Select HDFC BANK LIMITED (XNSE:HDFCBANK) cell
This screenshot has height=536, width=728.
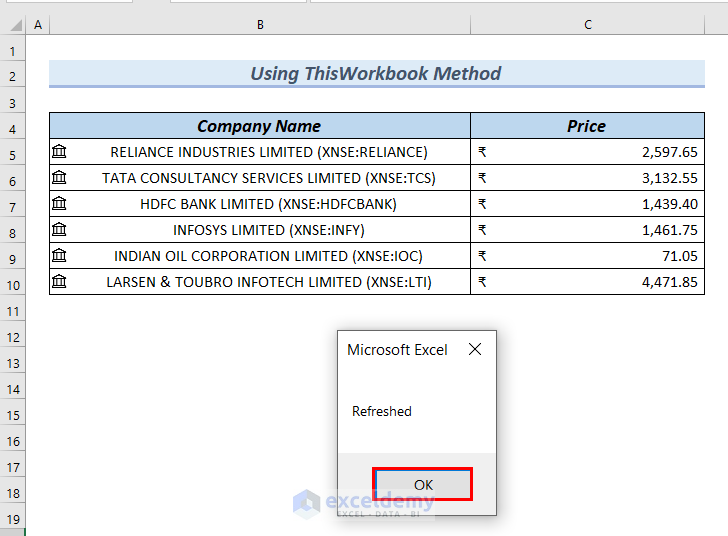(x=260, y=204)
